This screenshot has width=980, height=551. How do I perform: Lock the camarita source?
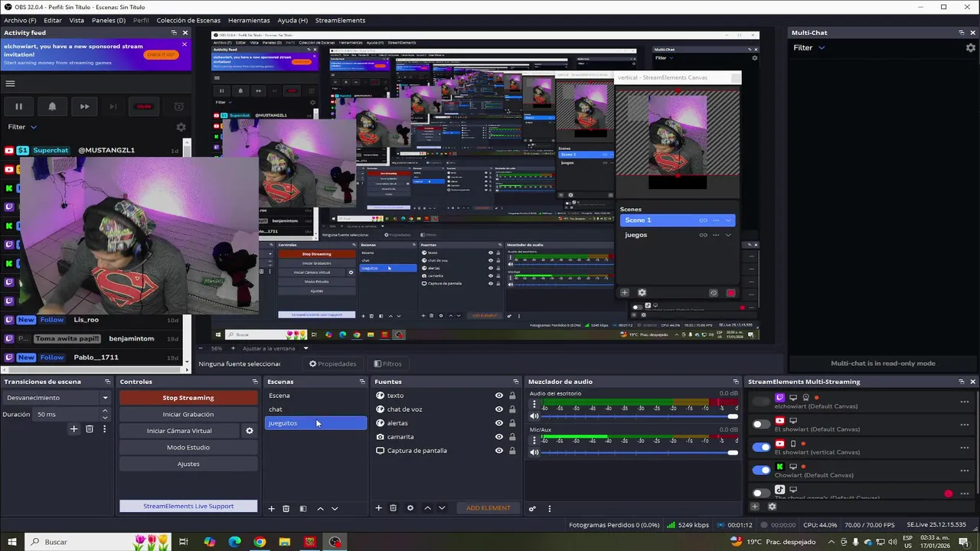512,437
